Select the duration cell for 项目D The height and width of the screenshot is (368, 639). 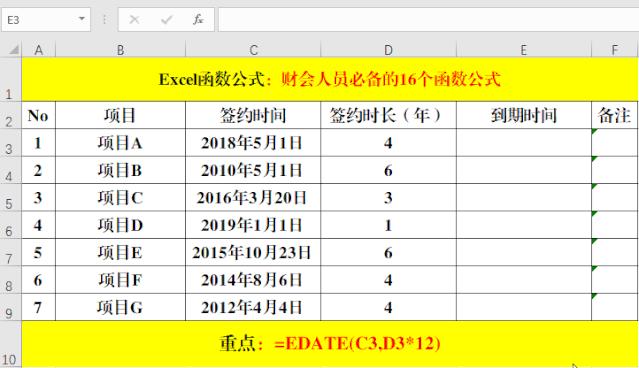coord(388,225)
